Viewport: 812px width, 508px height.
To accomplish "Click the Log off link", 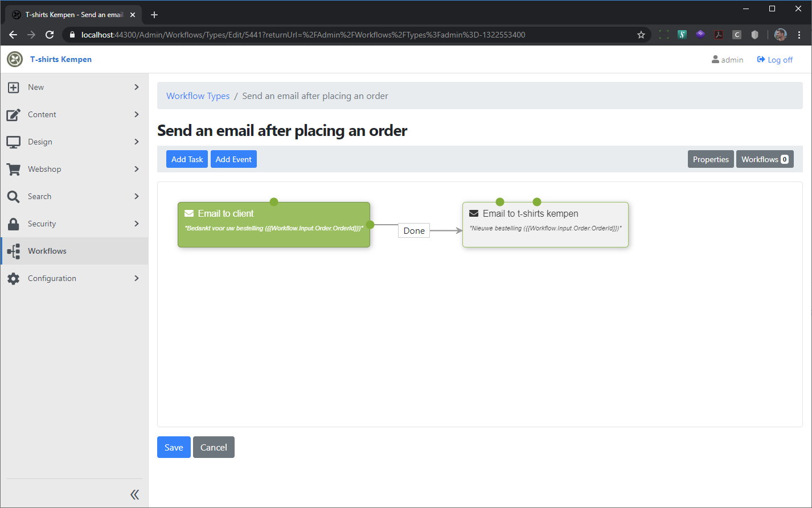I will (774, 60).
